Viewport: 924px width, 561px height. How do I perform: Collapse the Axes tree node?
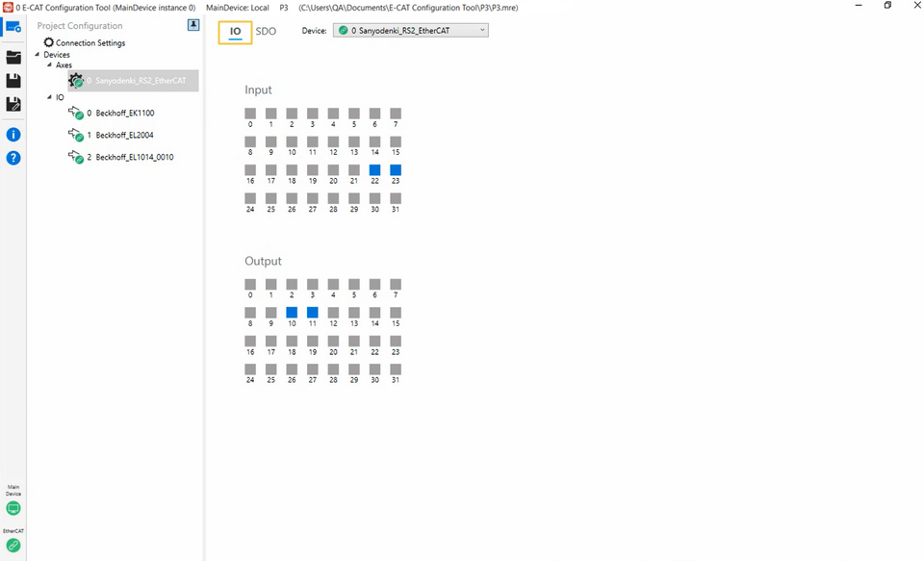coord(49,65)
